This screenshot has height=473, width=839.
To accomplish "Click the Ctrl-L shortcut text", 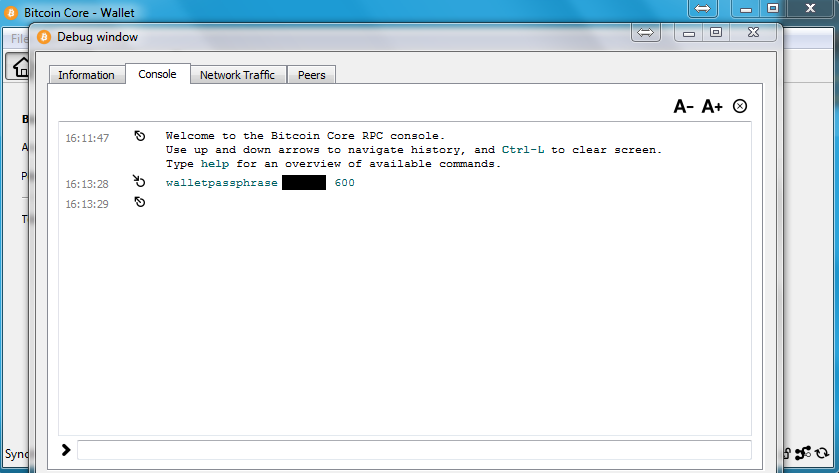I will point(523,150).
